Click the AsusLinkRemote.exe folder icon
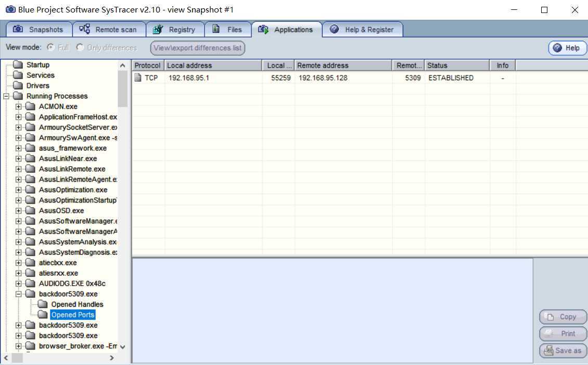 click(x=30, y=169)
